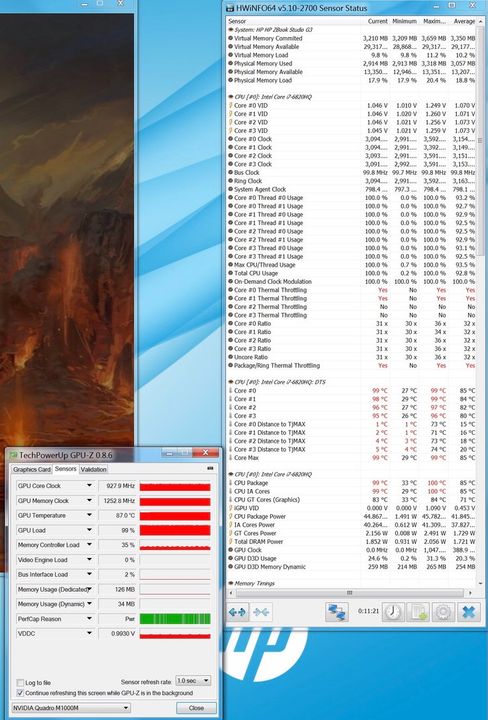Image resolution: width=488 pixels, height=720 pixels.
Task: Select the 'Bus Clock' sensor row
Action: 352,173
